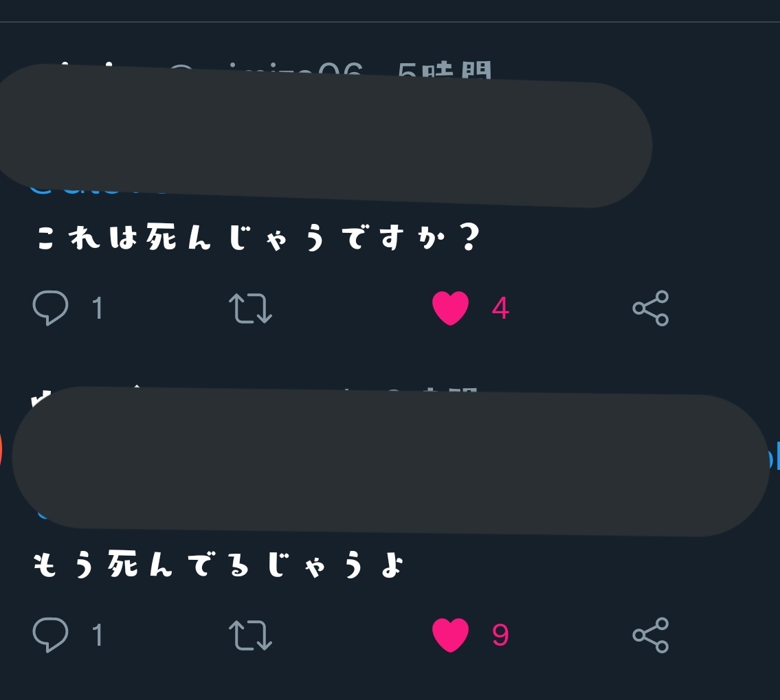Screen dimensions: 780x700
Task: Open the 5時間 timestamp of first tweet
Action: click(x=444, y=71)
